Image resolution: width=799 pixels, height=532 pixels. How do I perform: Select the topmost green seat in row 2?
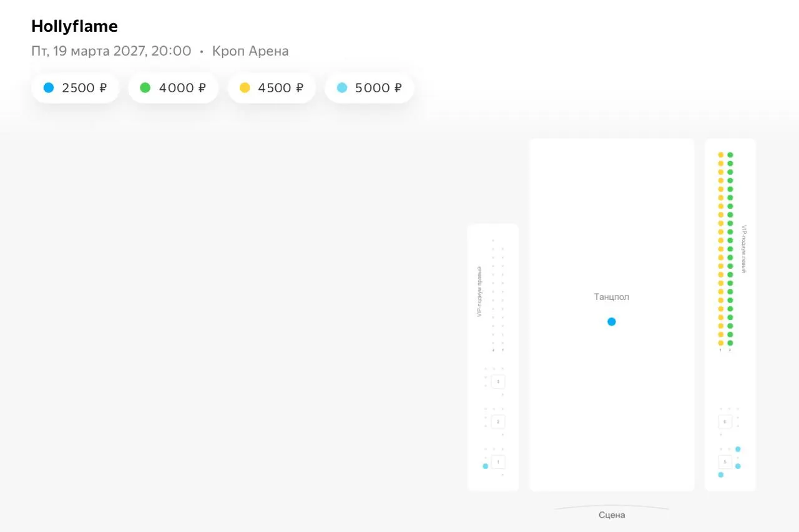730,155
